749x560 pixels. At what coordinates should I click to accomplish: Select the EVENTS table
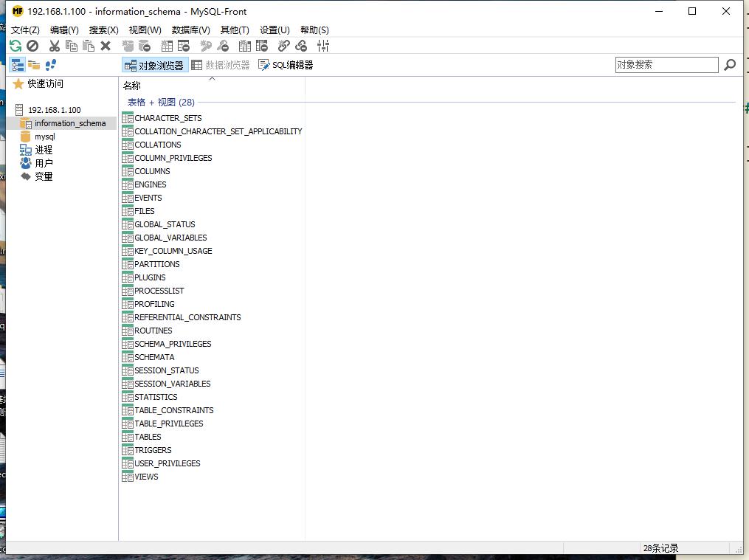(x=148, y=198)
